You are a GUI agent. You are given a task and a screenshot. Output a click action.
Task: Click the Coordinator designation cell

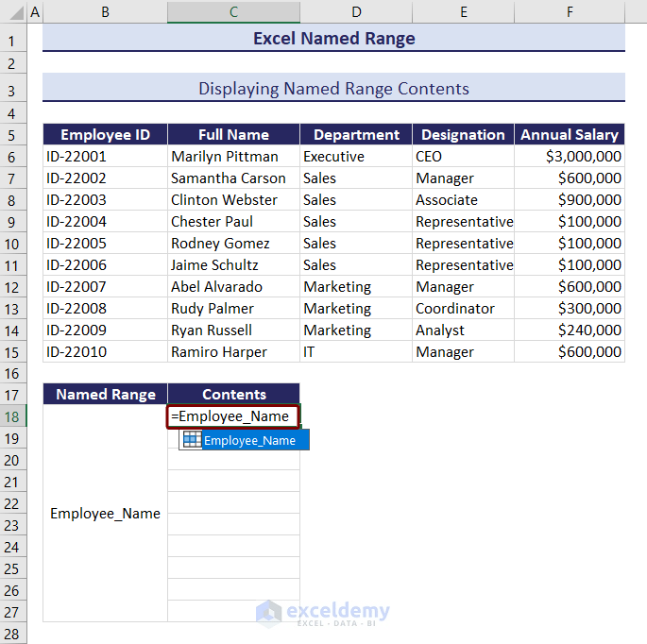pyautogui.click(x=464, y=309)
